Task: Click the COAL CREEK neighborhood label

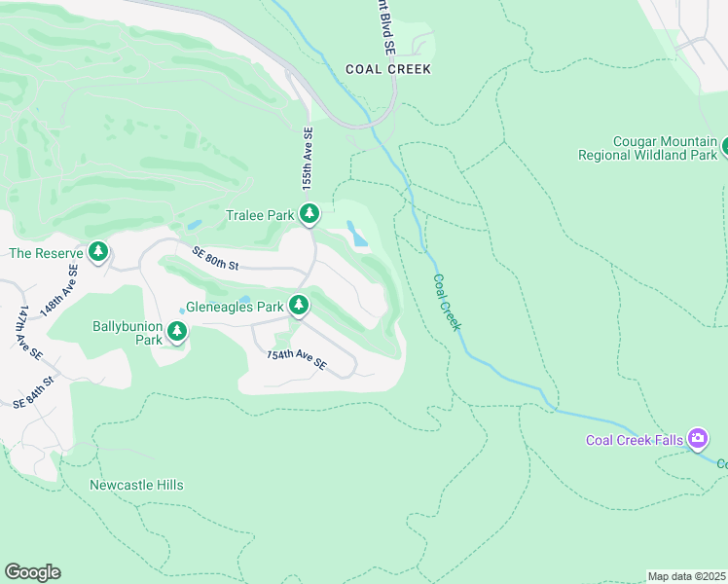Action: point(388,69)
